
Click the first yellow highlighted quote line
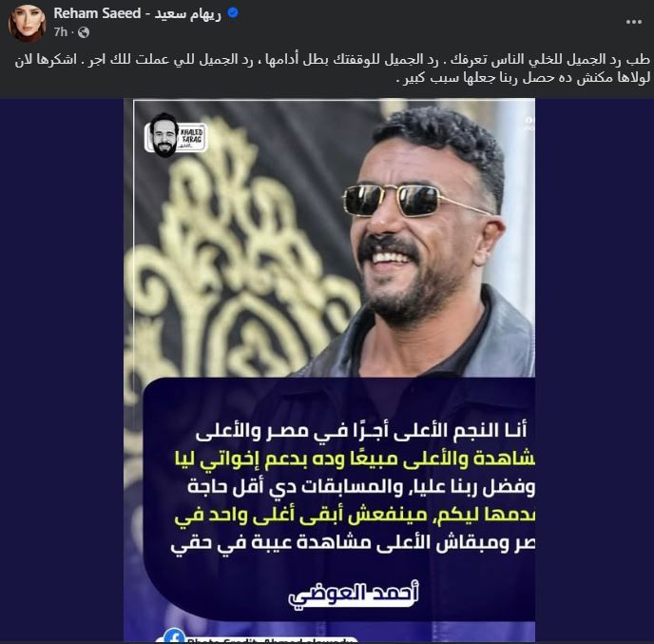(355, 459)
